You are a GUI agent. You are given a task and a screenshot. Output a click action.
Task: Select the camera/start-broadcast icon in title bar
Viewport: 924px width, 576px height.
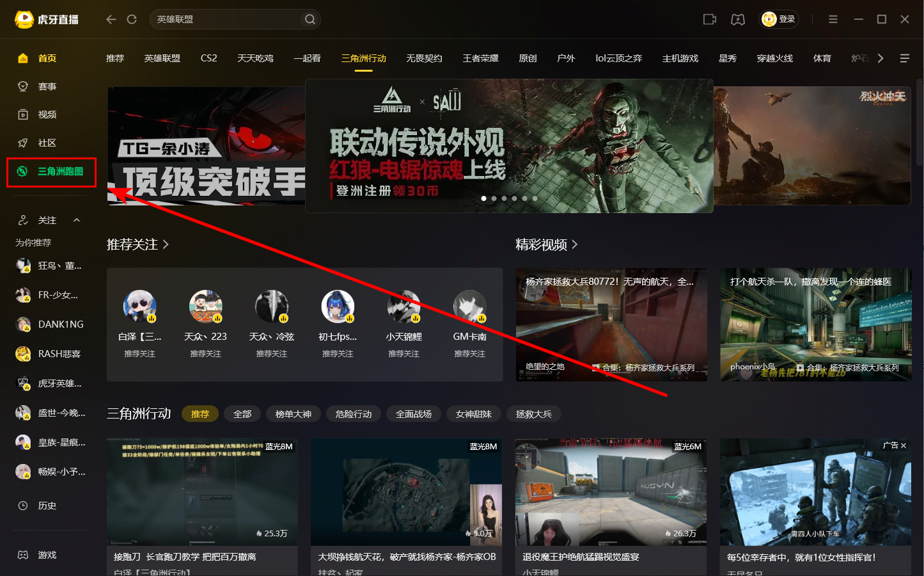[x=709, y=19]
